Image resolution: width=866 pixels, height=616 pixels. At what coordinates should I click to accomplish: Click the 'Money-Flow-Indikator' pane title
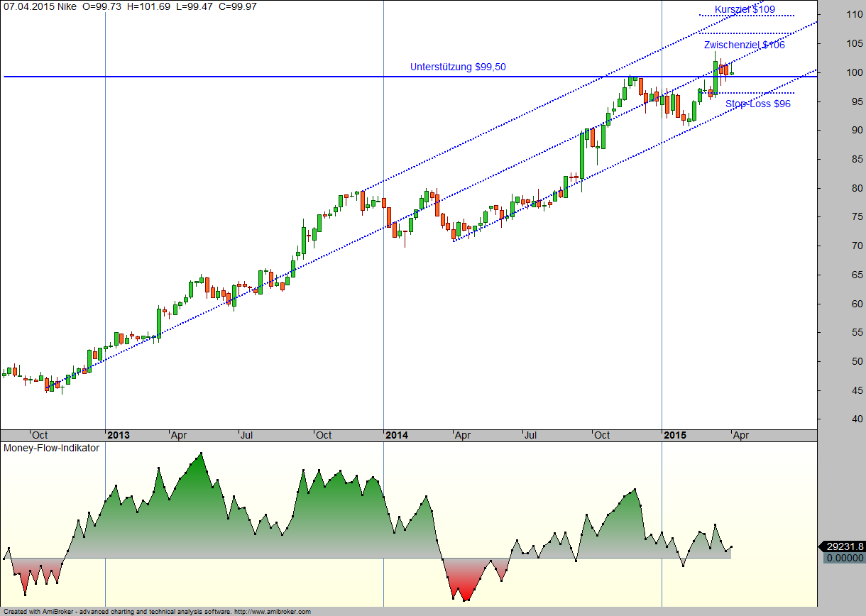pos(52,448)
